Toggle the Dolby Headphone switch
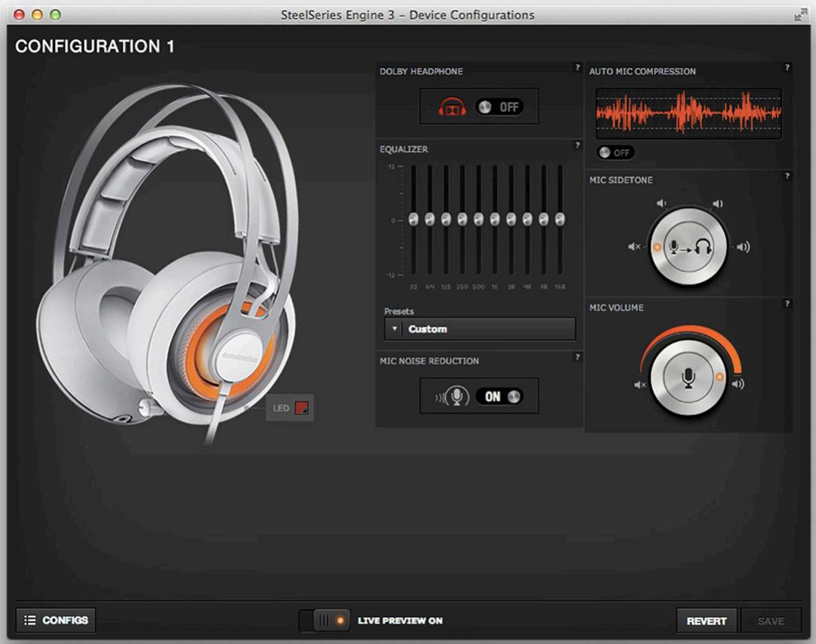Screen dimensions: 816x644 [x=499, y=107]
